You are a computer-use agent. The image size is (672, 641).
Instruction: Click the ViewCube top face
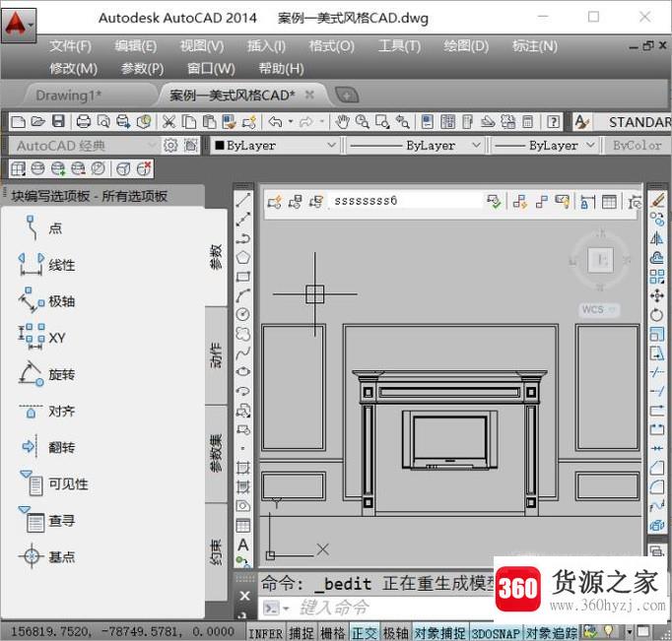(x=600, y=260)
